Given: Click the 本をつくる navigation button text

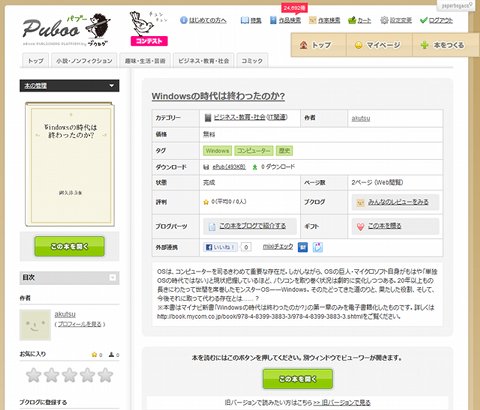Looking at the screenshot, I should click(449, 45).
